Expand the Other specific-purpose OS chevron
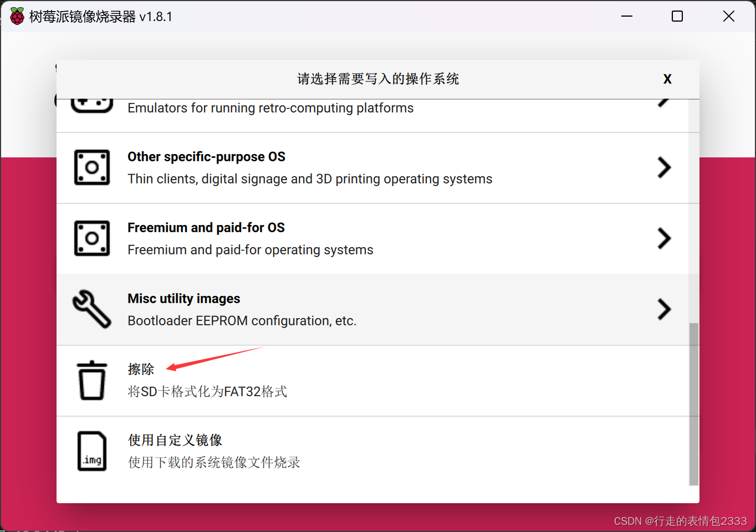This screenshot has width=756, height=532. pyautogui.click(x=664, y=167)
